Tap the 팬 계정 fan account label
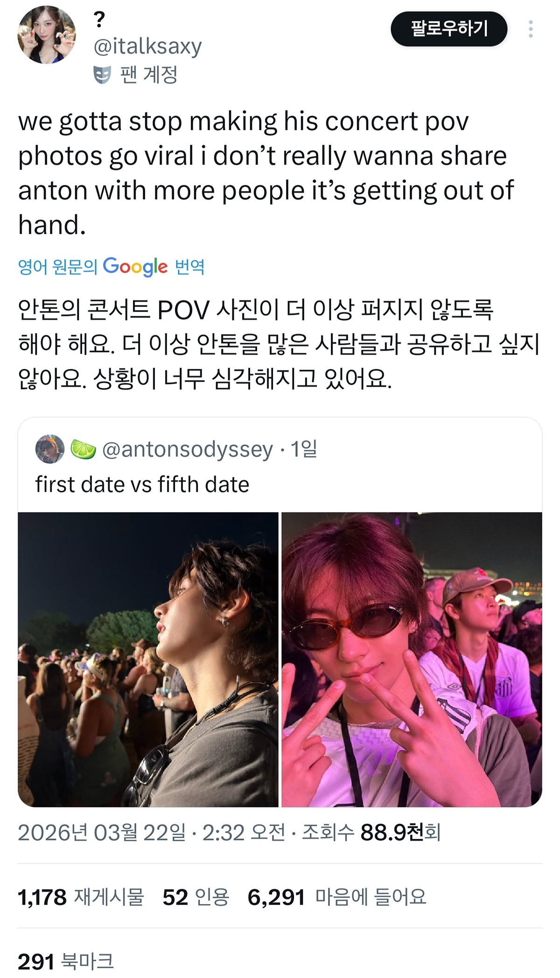 click(149, 75)
